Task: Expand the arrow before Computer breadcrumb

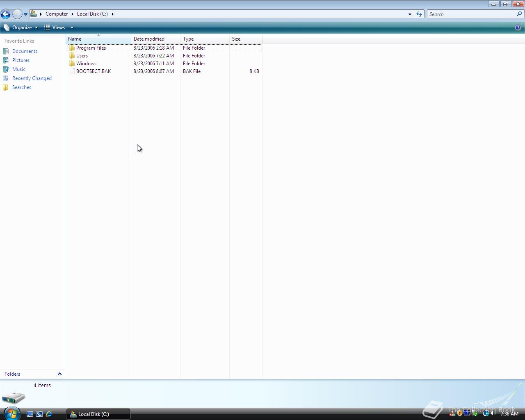Action: (x=41, y=14)
